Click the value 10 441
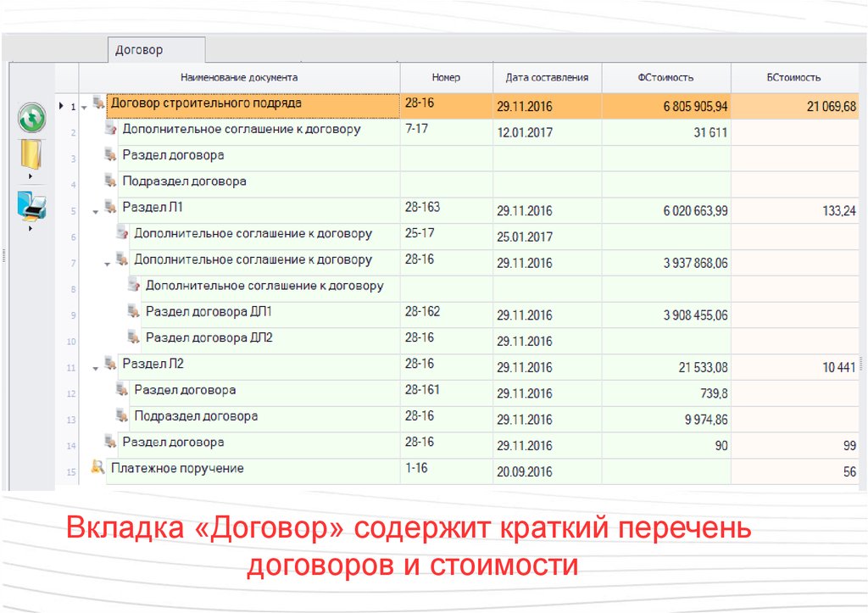This screenshot has height=613, width=868. point(839,367)
